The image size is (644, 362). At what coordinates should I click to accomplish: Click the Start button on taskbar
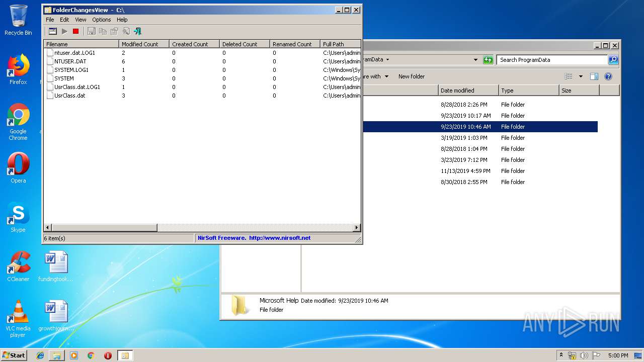tap(14, 355)
